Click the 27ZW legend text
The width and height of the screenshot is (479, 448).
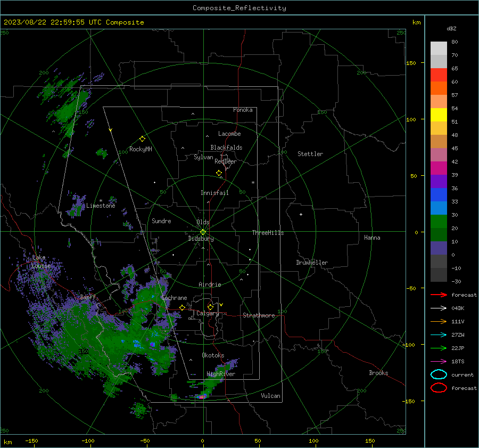(x=458, y=335)
